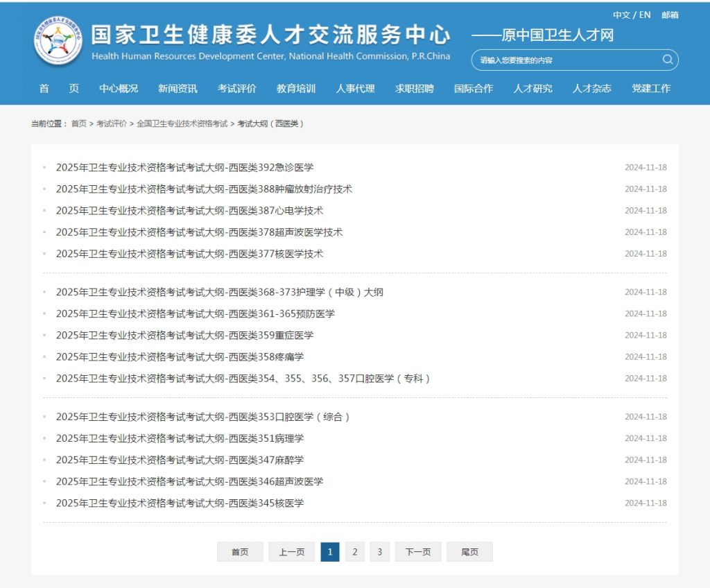Open the 教育培训 menu item

pyautogui.click(x=295, y=89)
